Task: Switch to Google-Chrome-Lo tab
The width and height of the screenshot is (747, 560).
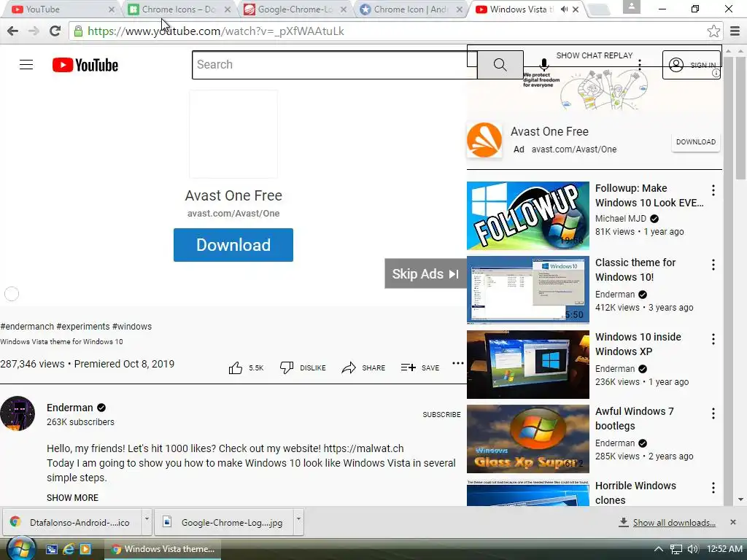Action: coord(295,9)
